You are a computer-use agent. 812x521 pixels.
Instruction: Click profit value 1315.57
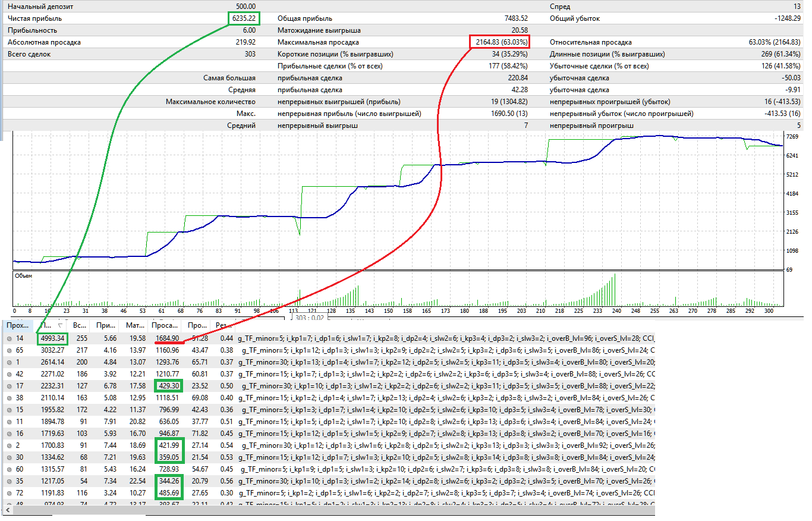point(52,469)
